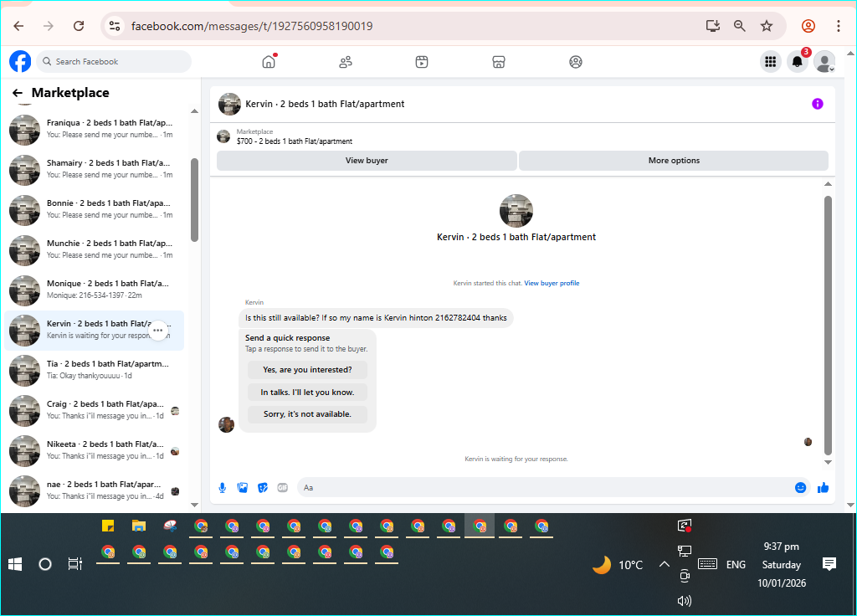This screenshot has height=616, width=857.
Task: Open Monique conversation
Action: pos(94,290)
